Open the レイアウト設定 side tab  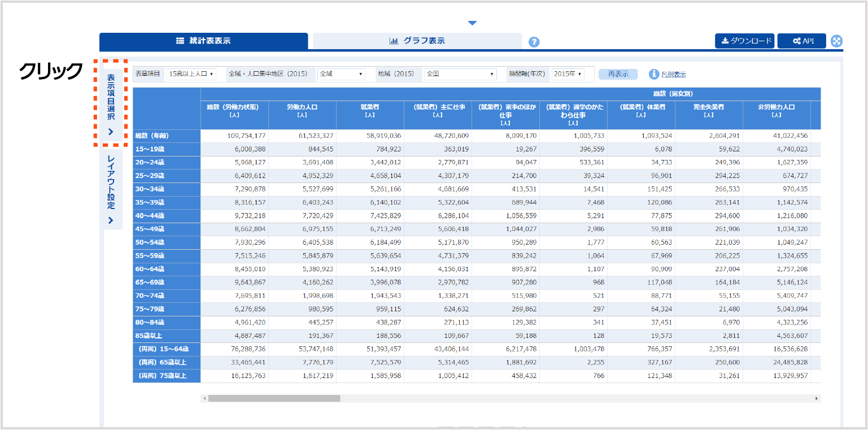[x=111, y=189]
